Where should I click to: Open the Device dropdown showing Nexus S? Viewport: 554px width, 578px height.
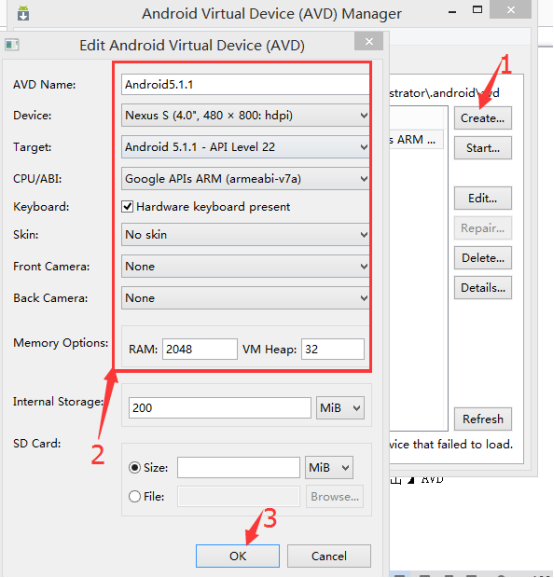pyautogui.click(x=245, y=115)
